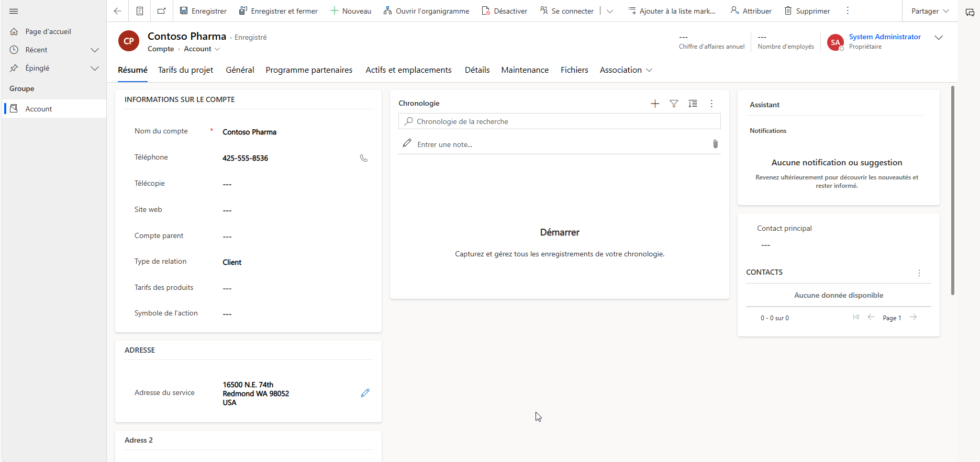Open the Fichiers tab

574,70
